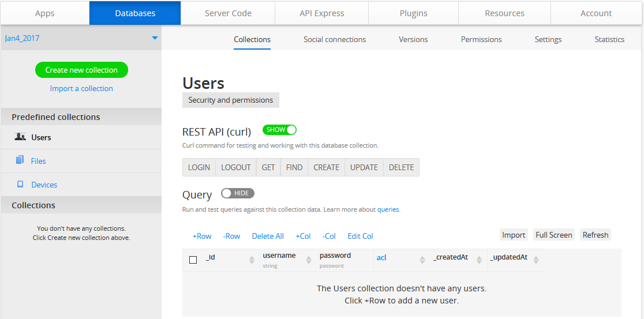Open the Apps tab

click(x=45, y=13)
